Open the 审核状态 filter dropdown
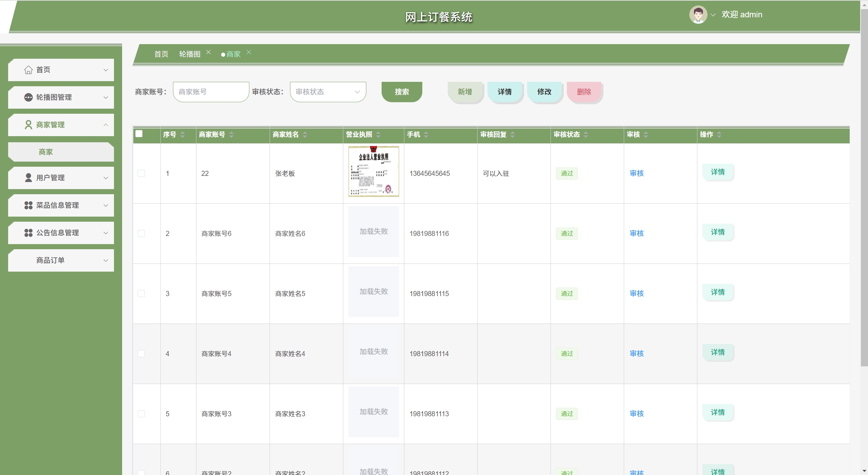 click(x=328, y=92)
